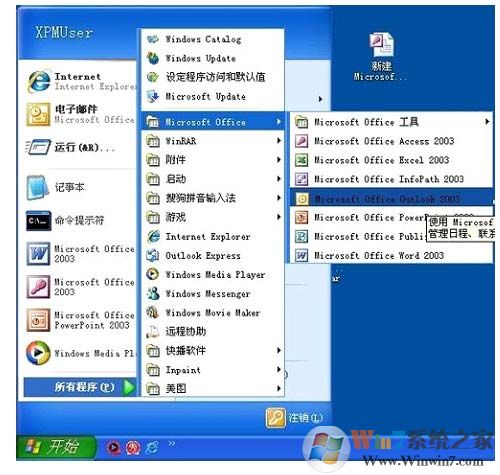Click Internet Explorer icon in programs menu
Screen dimensions: 500x475
tap(153, 236)
